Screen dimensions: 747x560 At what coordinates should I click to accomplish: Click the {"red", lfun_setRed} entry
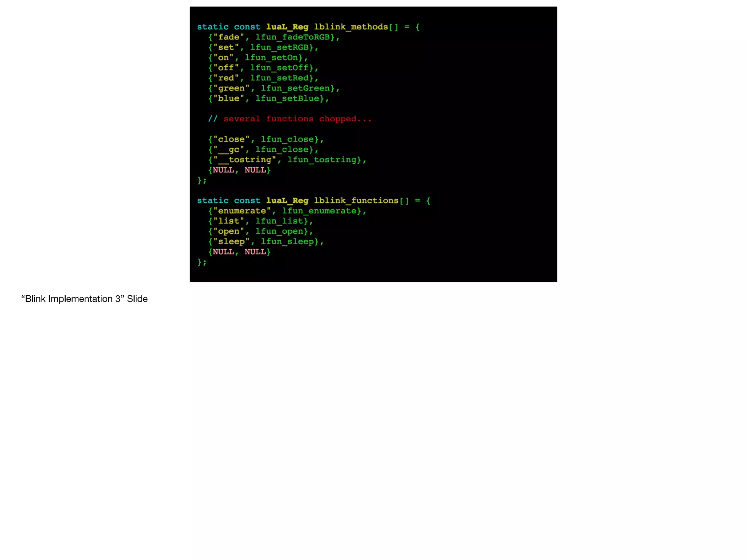pos(263,78)
